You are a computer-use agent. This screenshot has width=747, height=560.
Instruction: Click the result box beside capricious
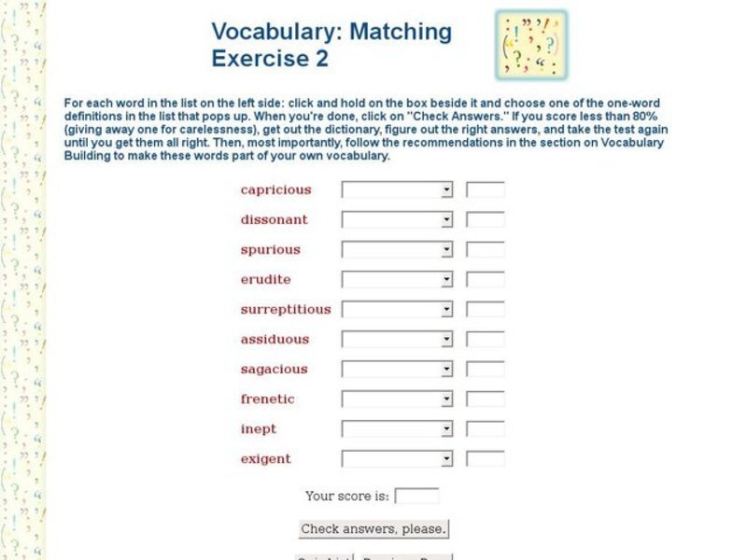486,190
